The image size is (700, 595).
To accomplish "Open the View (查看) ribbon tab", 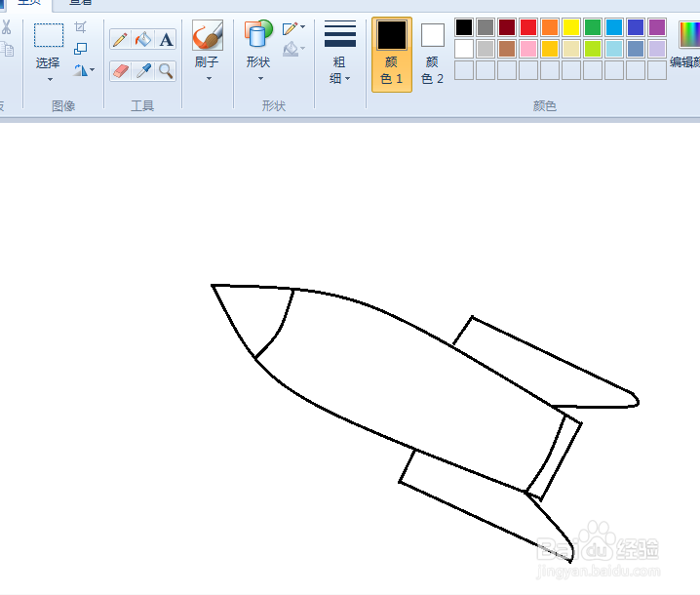I will pos(80,3).
